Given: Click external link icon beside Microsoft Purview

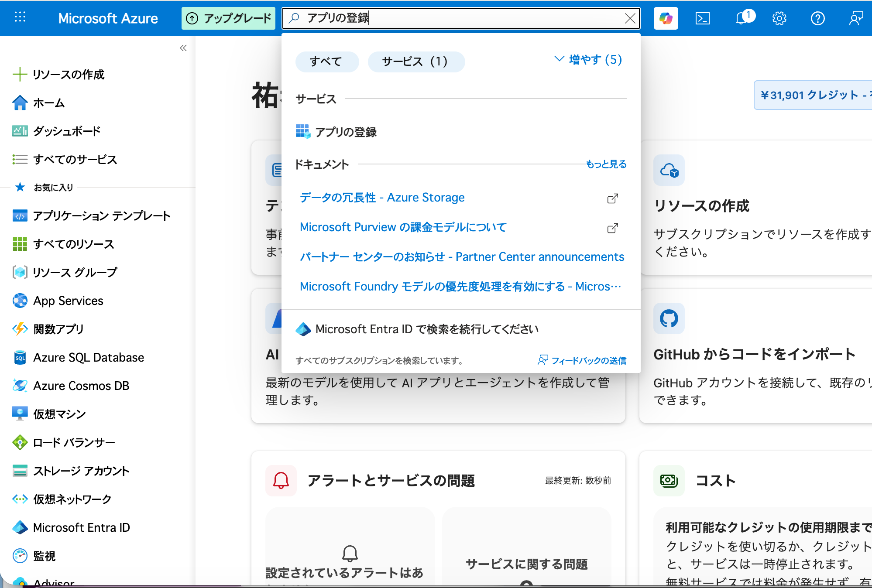Looking at the screenshot, I should [x=613, y=228].
